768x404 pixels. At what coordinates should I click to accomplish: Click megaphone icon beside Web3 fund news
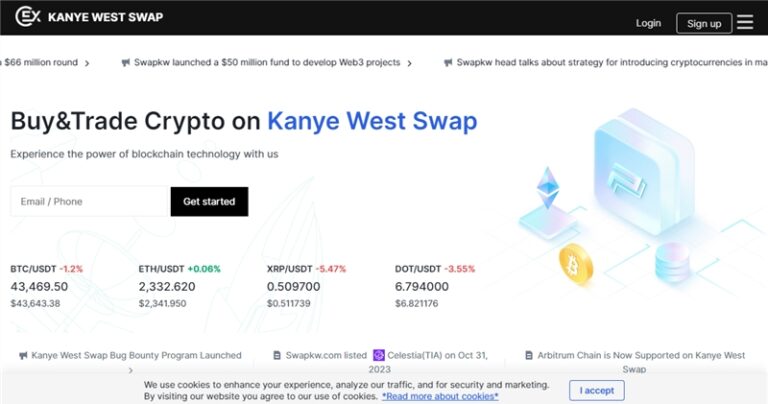126,62
